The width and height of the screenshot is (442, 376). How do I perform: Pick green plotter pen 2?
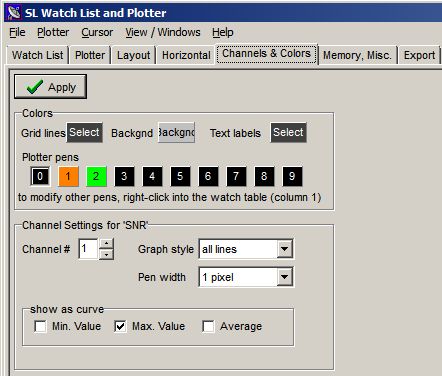pyautogui.click(x=96, y=176)
